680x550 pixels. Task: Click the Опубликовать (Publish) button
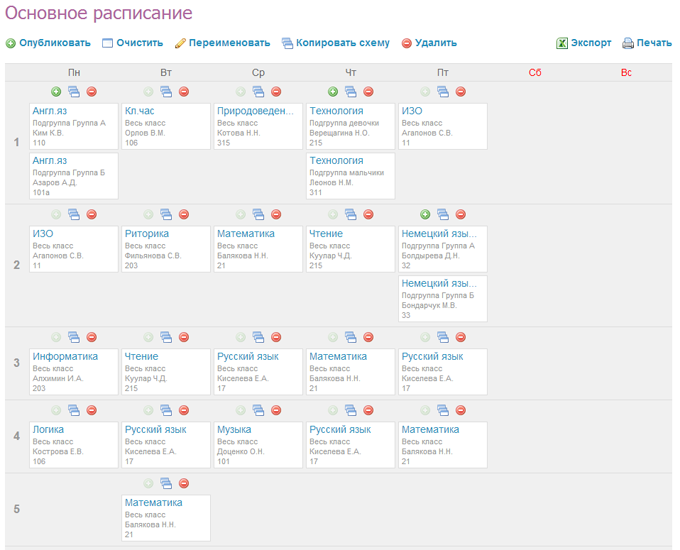(x=48, y=43)
